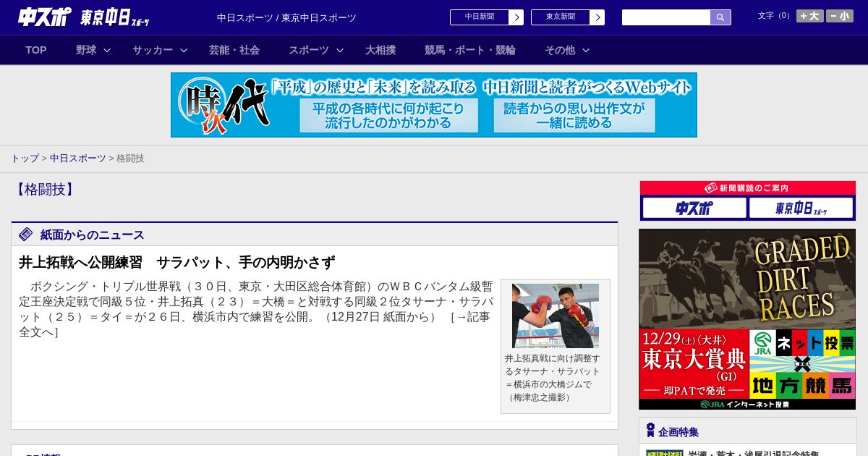Click the 中スポ logo in header
The image size is (868, 456).
click(45, 17)
